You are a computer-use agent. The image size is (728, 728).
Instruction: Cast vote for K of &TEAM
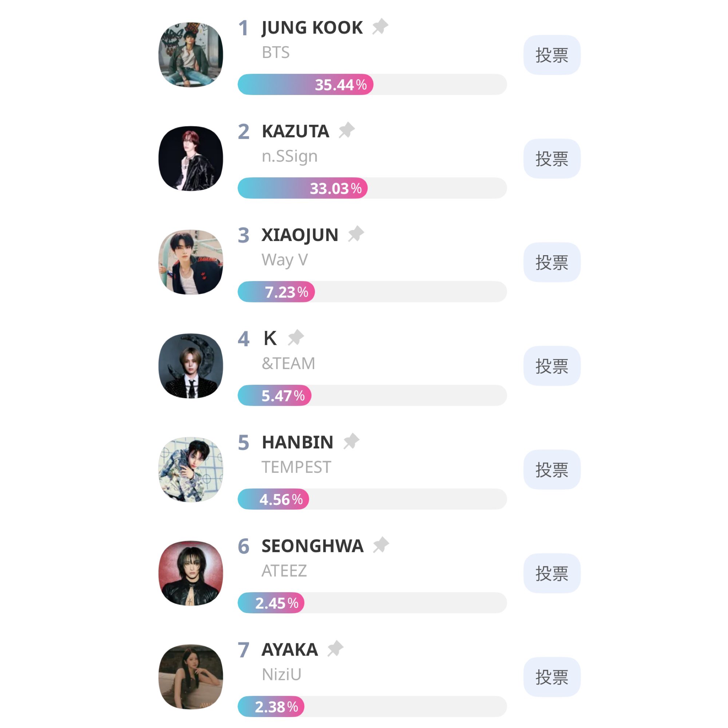coord(552,366)
